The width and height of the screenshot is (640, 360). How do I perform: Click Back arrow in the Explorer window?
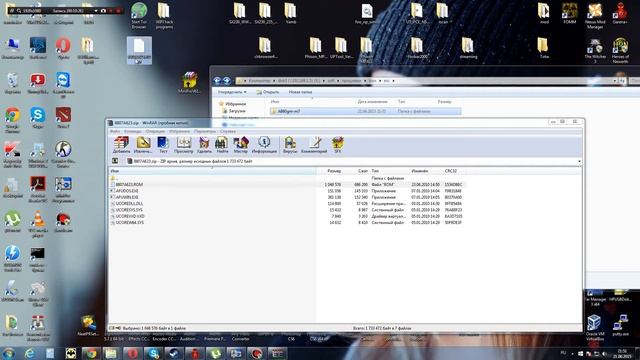[x=217, y=81]
